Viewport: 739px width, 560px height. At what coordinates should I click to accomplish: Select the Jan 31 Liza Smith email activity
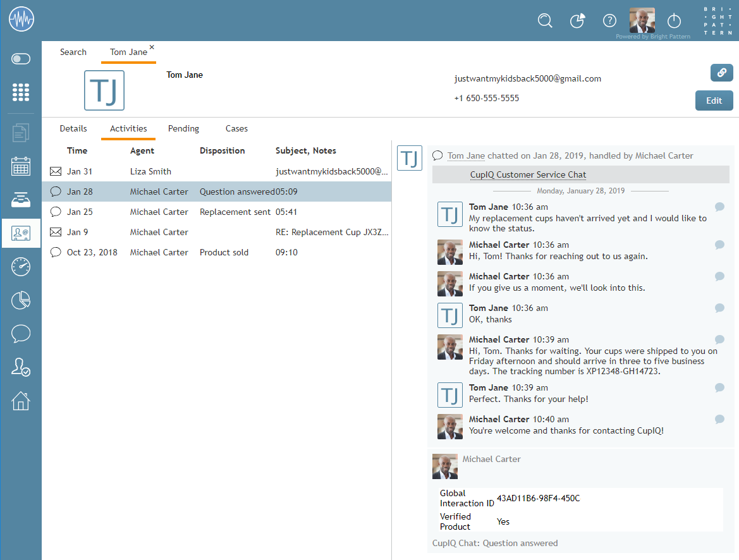coord(216,171)
